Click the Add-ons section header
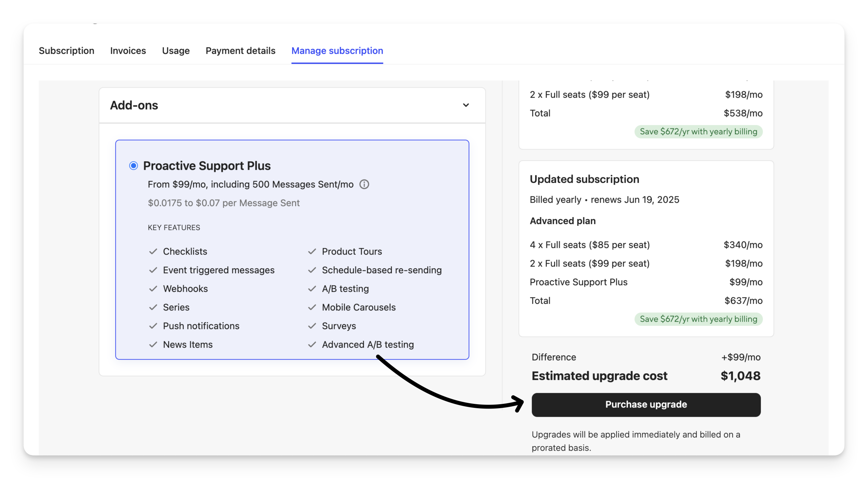The image size is (868, 479). [134, 105]
